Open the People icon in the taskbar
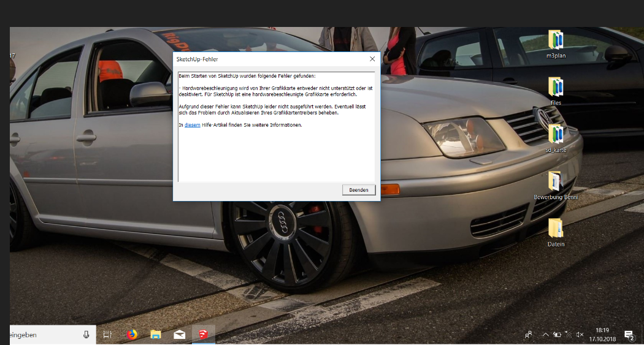This screenshot has height=345, width=644. [529, 335]
